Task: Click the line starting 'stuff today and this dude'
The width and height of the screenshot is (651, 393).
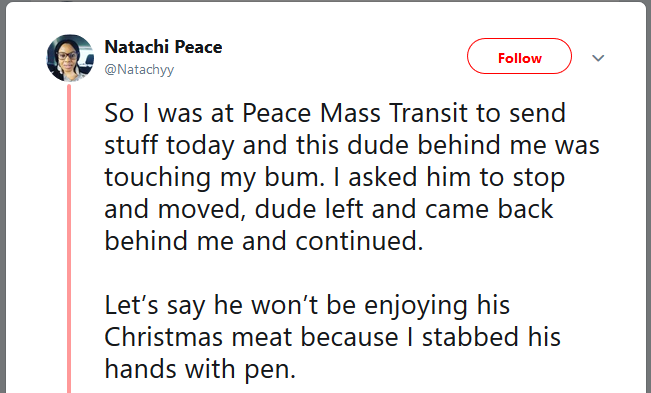Action: tap(352, 145)
